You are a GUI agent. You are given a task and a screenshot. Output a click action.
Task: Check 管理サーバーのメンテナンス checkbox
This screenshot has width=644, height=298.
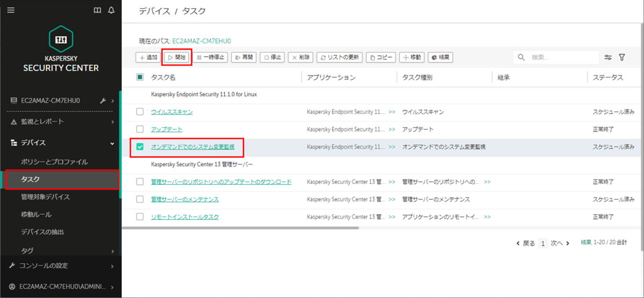tap(140, 199)
